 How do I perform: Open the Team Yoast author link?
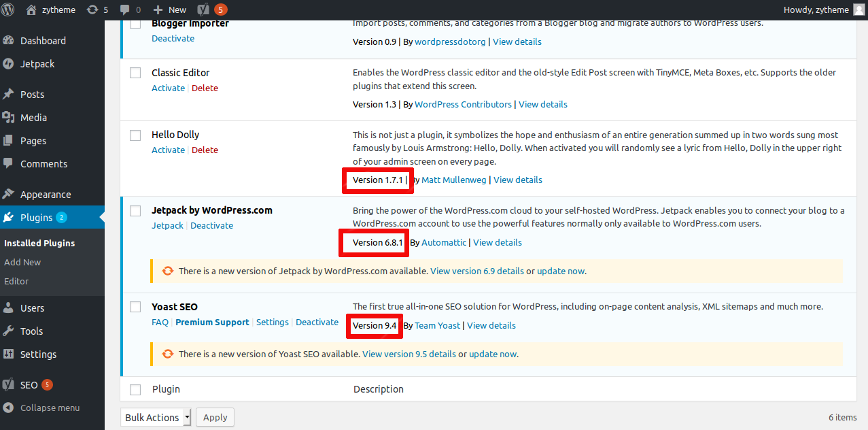tap(438, 326)
